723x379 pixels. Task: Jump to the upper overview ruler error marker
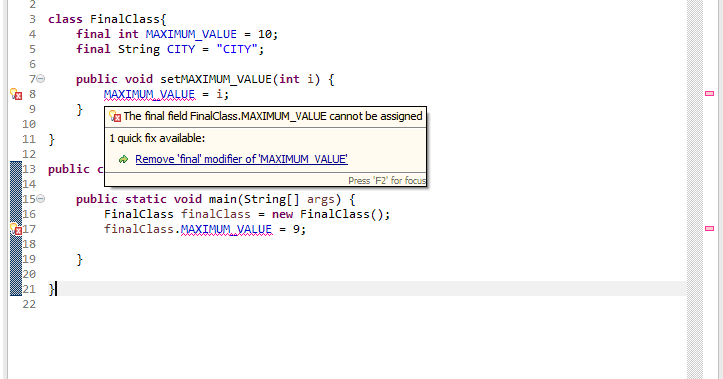point(710,94)
